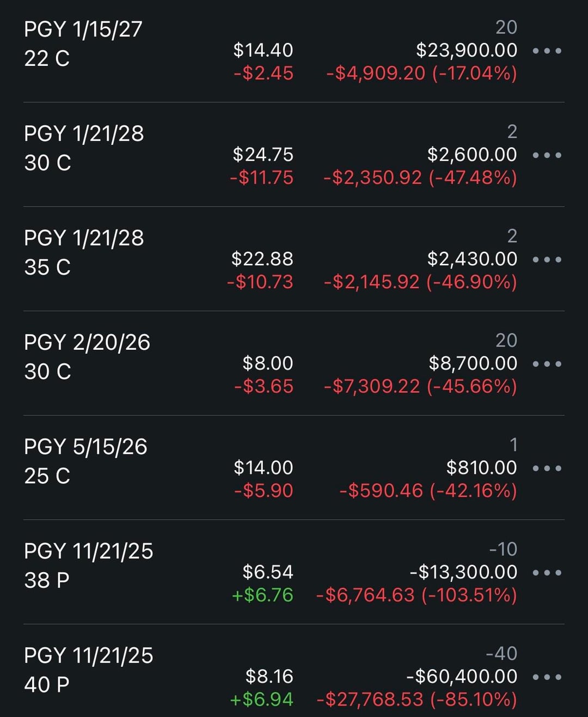The width and height of the screenshot is (588, 717).
Task: Open more options for PGY 1/21/28 35 C
Action: tap(547, 259)
